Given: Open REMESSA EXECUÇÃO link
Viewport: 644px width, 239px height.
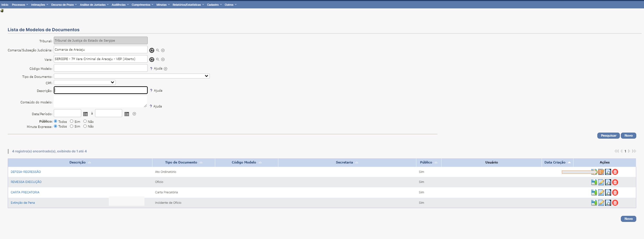Looking at the screenshot, I should point(26,182).
